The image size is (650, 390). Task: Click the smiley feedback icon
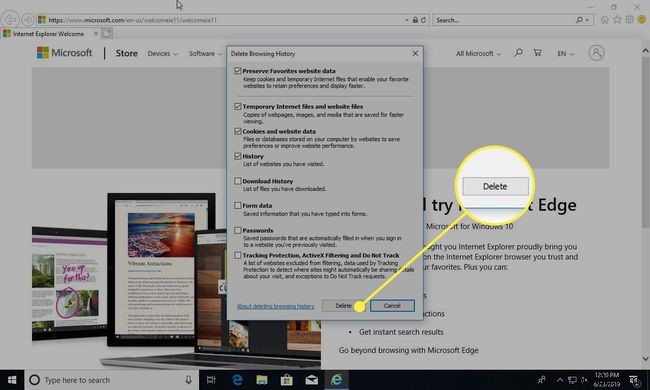pos(642,19)
